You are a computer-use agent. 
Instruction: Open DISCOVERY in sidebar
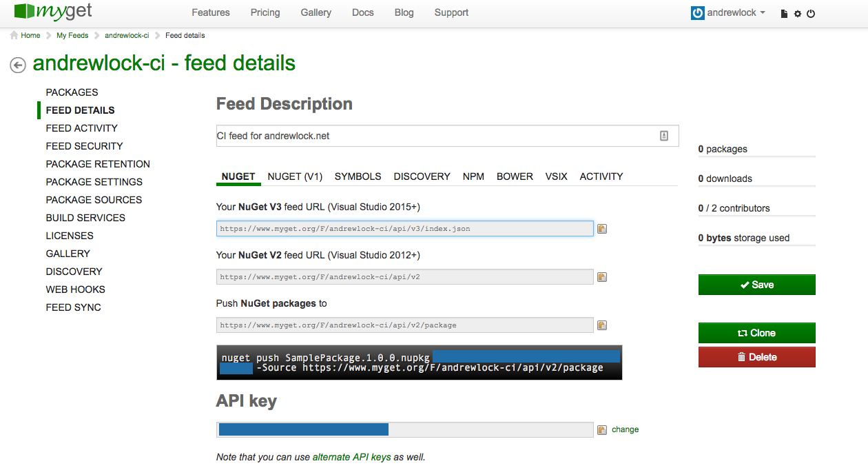coord(74,272)
